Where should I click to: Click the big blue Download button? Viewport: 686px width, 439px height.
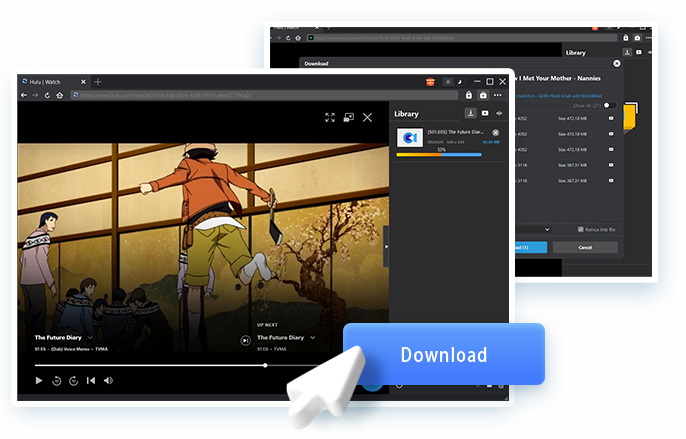[444, 354]
